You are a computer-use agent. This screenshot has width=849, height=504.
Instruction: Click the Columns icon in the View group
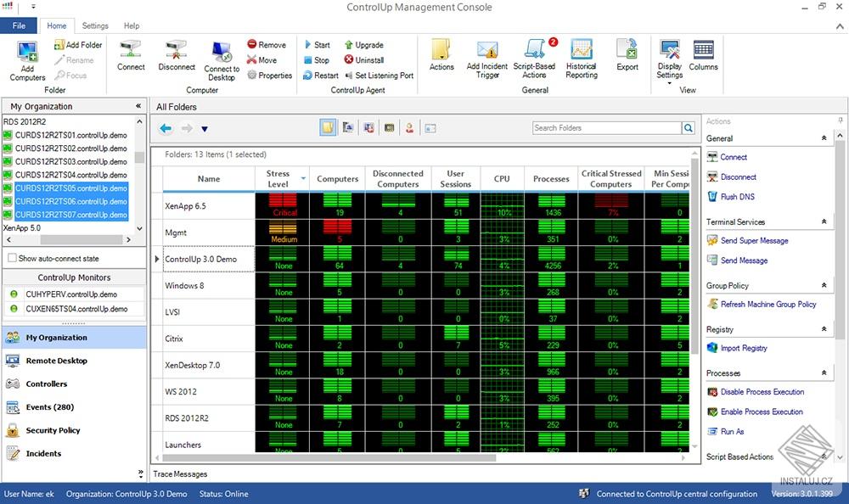pos(703,56)
